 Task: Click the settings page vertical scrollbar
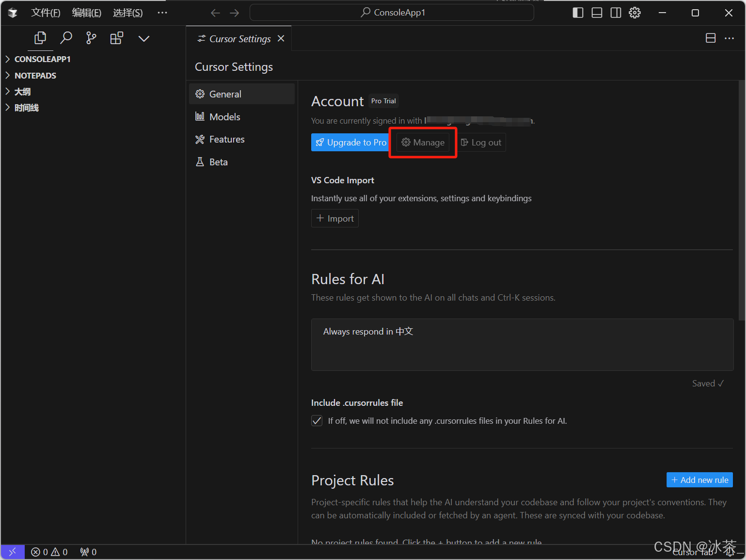coord(742,201)
